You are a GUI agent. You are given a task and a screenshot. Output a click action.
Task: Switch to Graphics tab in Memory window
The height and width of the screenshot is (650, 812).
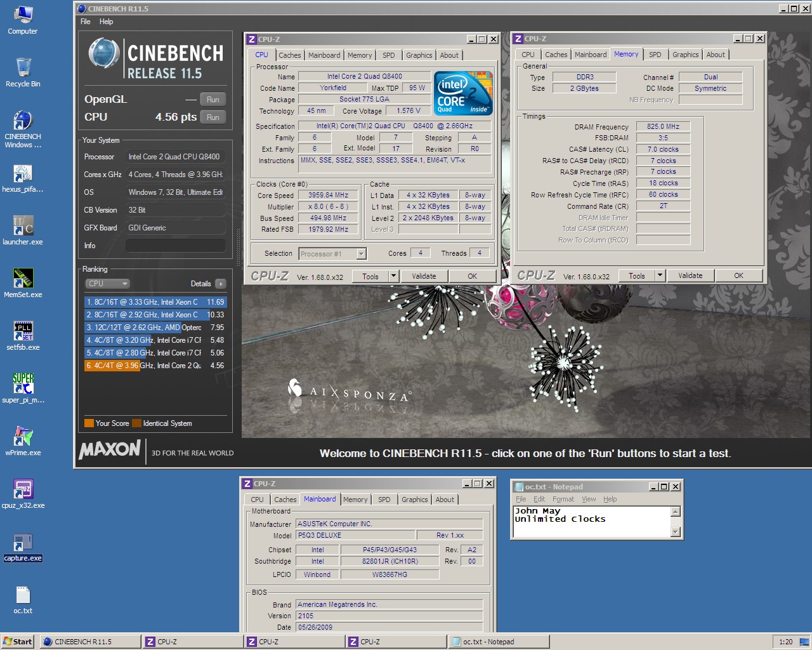click(x=685, y=55)
